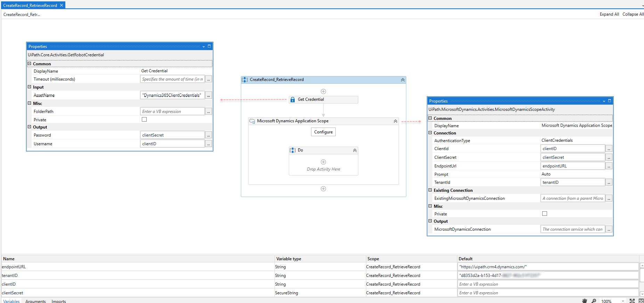Select the tenantID variable name
This screenshot has width=644, height=303.
[x=10, y=276]
